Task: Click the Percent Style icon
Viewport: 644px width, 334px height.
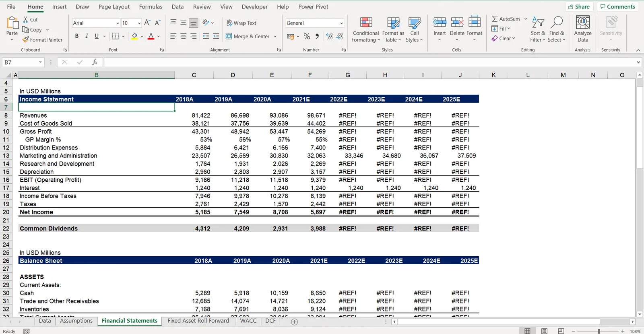Action: point(307,36)
